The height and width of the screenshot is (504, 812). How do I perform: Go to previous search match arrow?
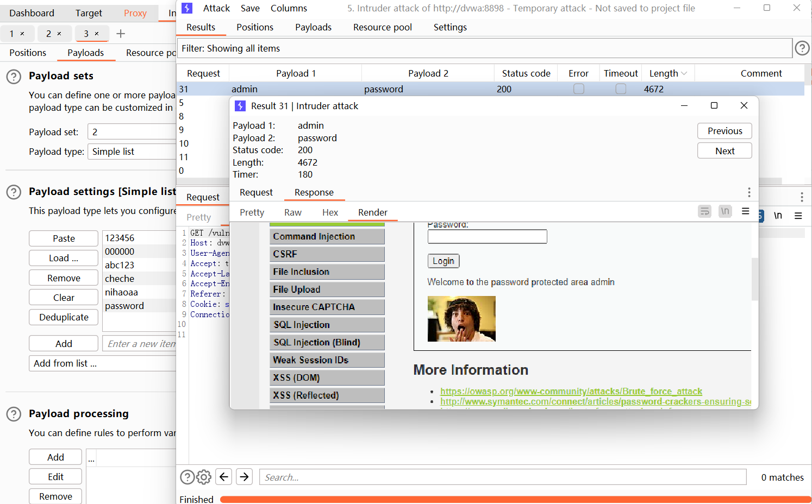point(224,477)
